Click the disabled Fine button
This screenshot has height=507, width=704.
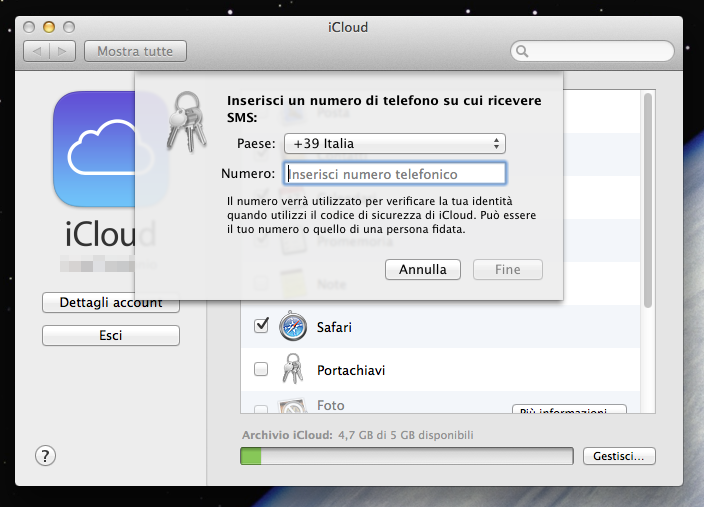[x=508, y=269]
